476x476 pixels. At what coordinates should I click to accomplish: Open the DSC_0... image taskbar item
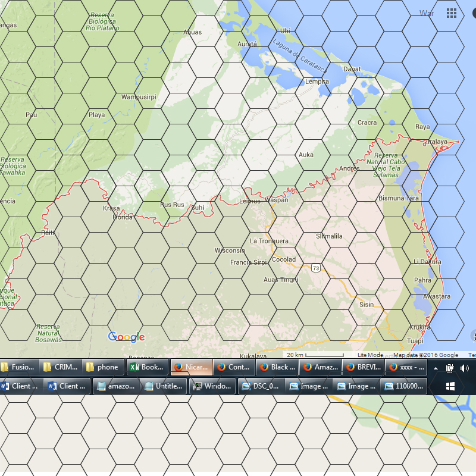261,386
